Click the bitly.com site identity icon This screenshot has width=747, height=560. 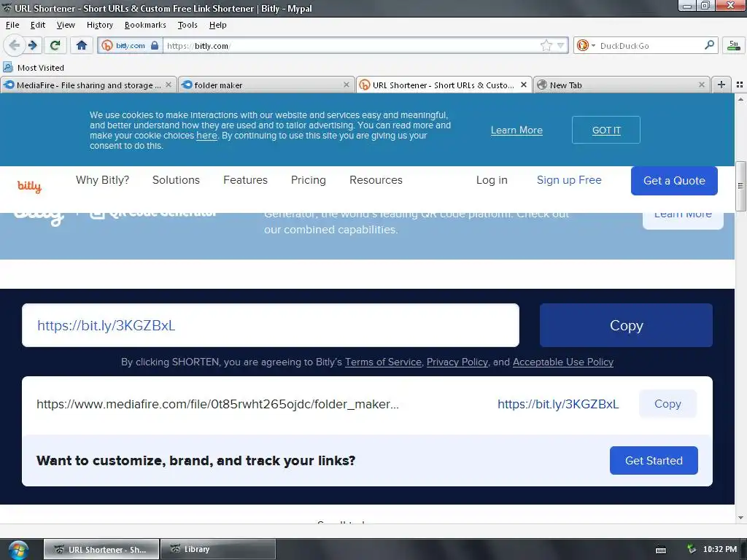coord(107,46)
